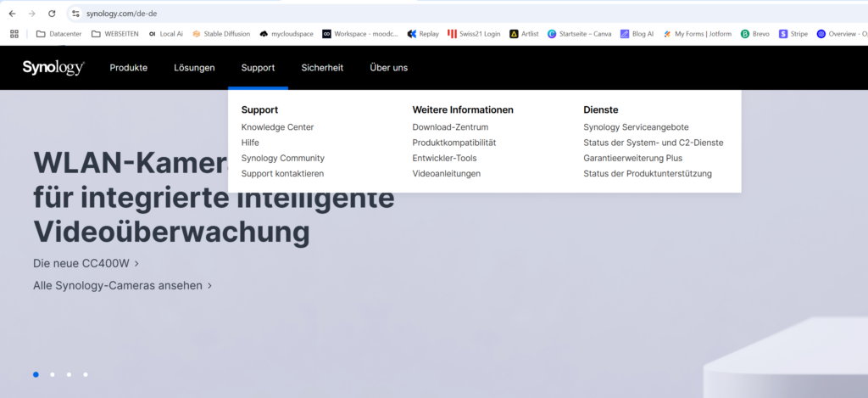
Task: Select the first carousel dot
Action: [x=36, y=375]
